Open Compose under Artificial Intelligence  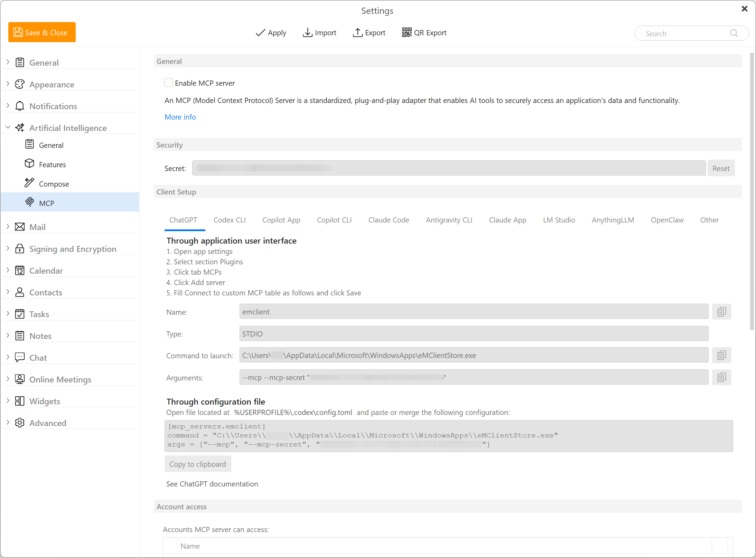pos(70,184)
